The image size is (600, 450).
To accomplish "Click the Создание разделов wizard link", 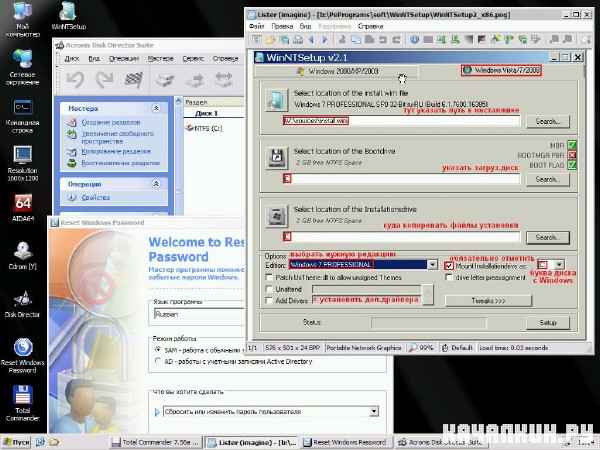I will tap(111, 122).
